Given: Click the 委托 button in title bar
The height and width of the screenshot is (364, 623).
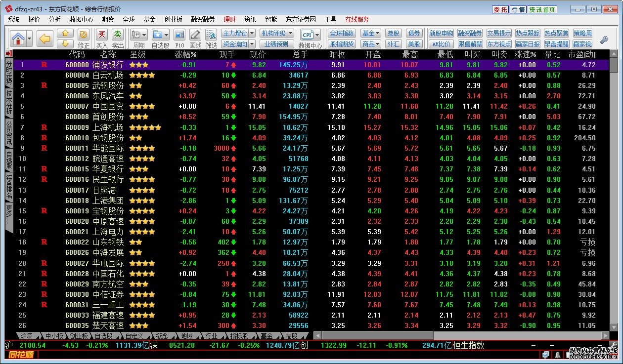Looking at the screenshot, I should (x=500, y=9).
